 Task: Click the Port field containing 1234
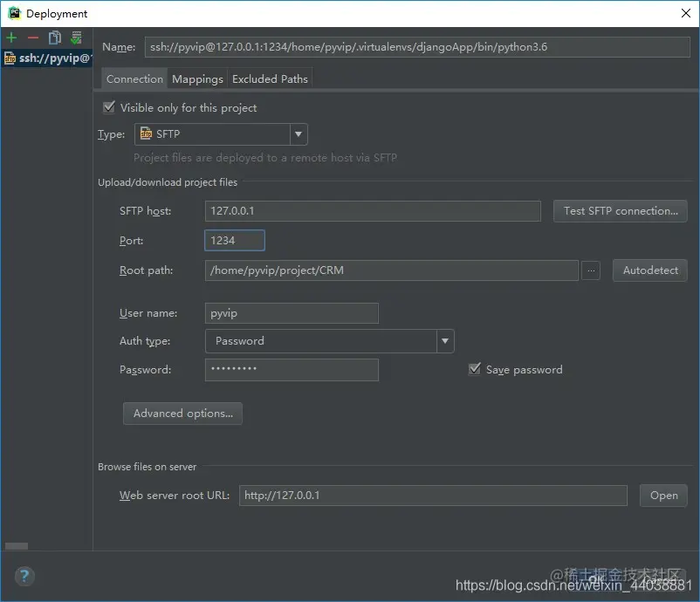coord(235,241)
